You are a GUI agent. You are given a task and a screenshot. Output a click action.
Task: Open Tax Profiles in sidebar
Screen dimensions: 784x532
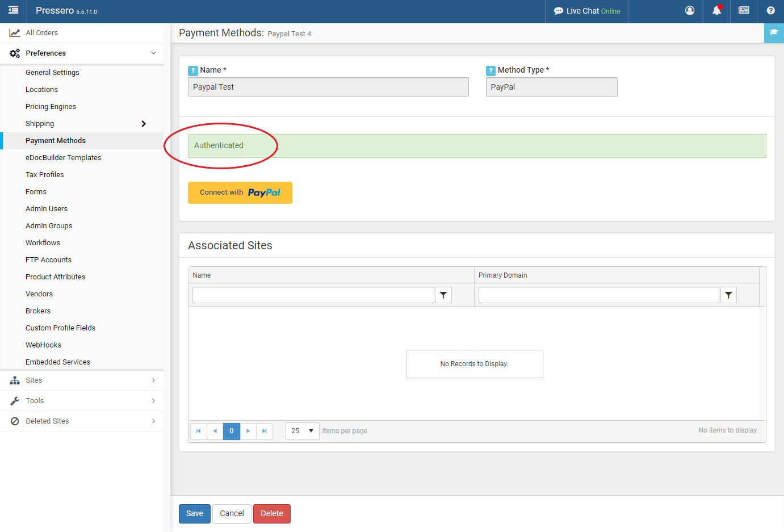(x=44, y=175)
